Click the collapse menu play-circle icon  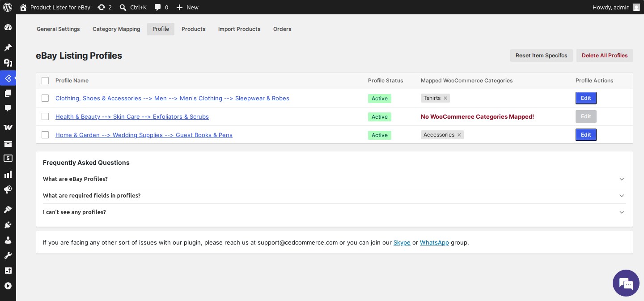point(8,286)
